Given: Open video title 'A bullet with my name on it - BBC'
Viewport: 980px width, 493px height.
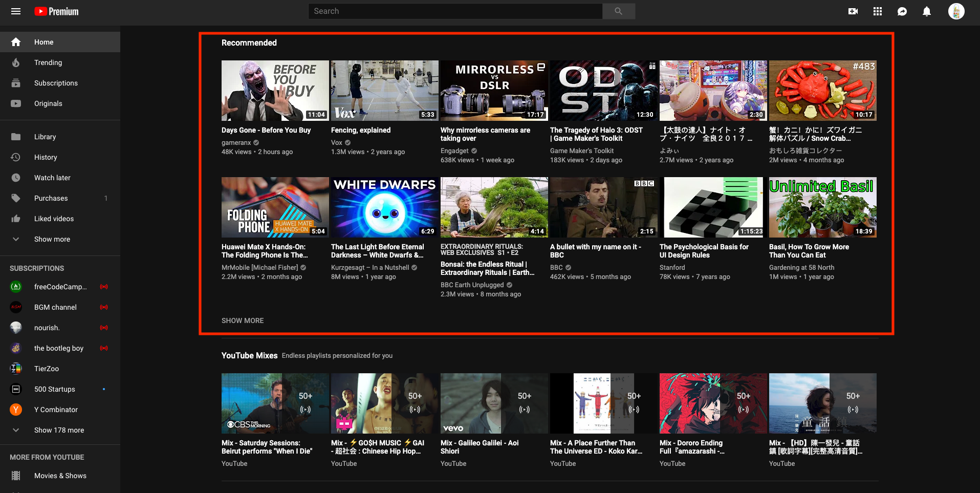Looking at the screenshot, I should [x=596, y=251].
